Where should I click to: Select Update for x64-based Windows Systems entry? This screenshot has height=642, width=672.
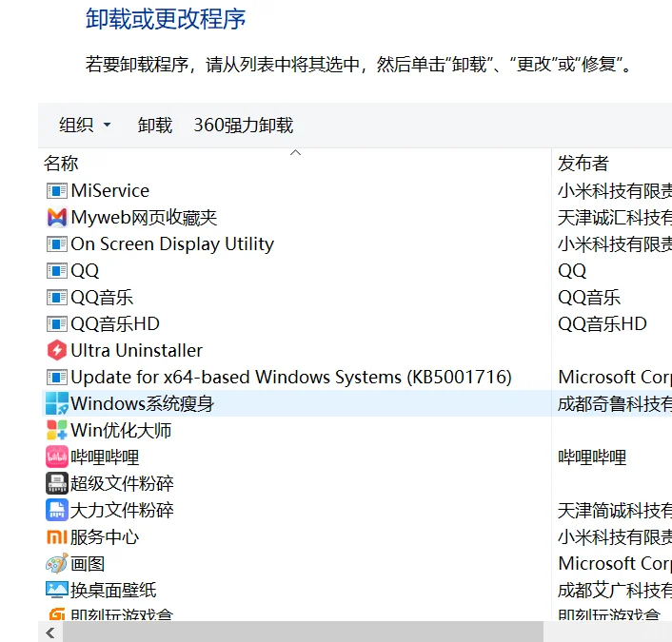[291, 378]
